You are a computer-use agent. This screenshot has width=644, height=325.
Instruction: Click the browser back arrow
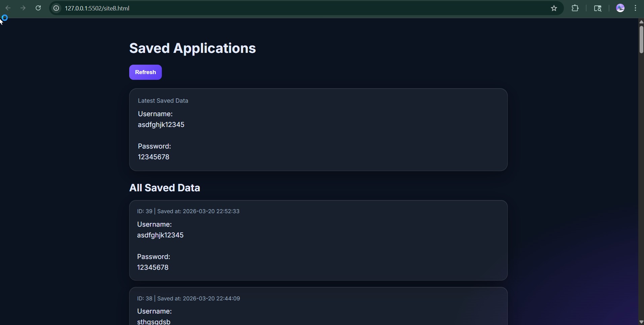tap(8, 8)
